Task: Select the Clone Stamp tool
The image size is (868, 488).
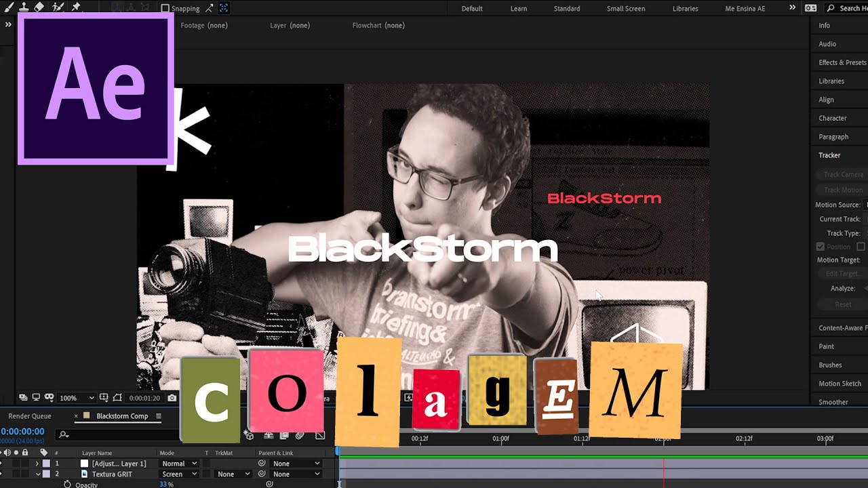Action: [x=24, y=7]
